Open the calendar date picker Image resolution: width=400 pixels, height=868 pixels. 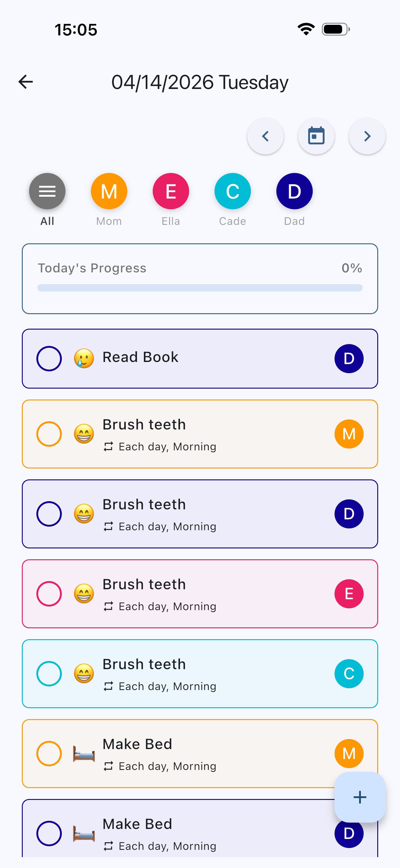coord(316,136)
